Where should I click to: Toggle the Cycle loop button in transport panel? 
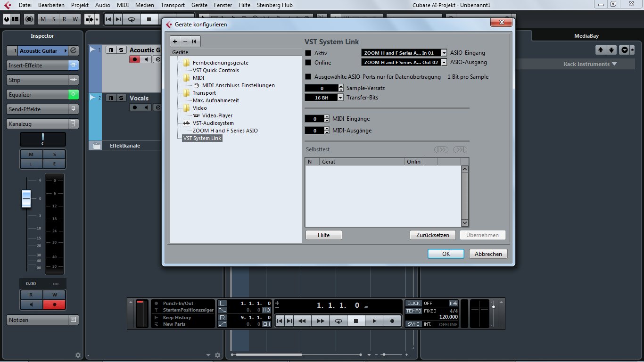338,321
